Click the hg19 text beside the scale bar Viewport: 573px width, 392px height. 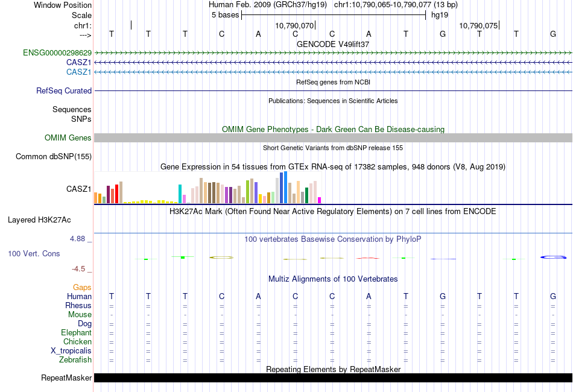pyautogui.click(x=440, y=15)
